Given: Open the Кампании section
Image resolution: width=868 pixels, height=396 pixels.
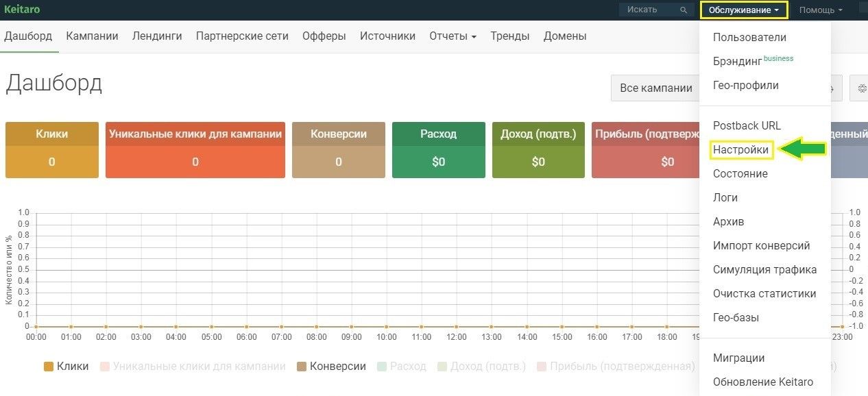Looking at the screenshot, I should point(92,36).
